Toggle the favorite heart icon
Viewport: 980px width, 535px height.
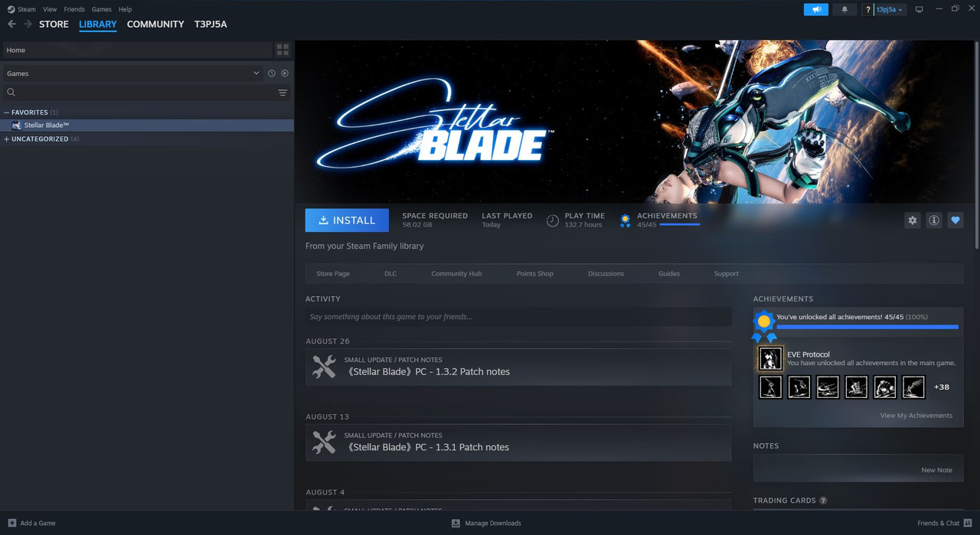[x=955, y=220]
